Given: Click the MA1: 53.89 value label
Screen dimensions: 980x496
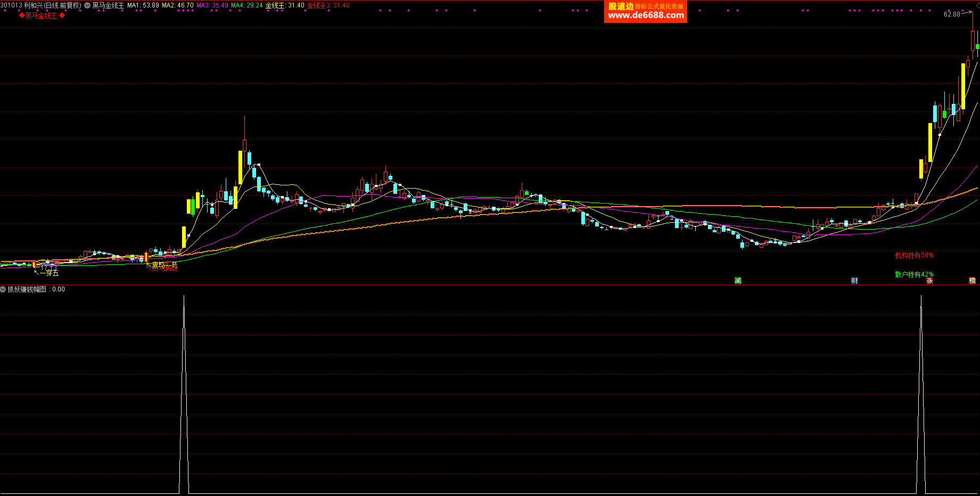Looking at the screenshot, I should (x=143, y=5).
